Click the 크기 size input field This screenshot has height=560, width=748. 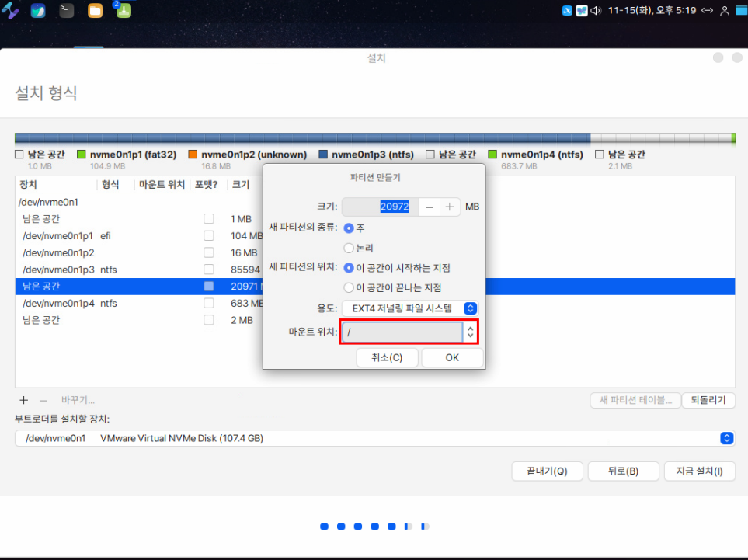(x=379, y=207)
